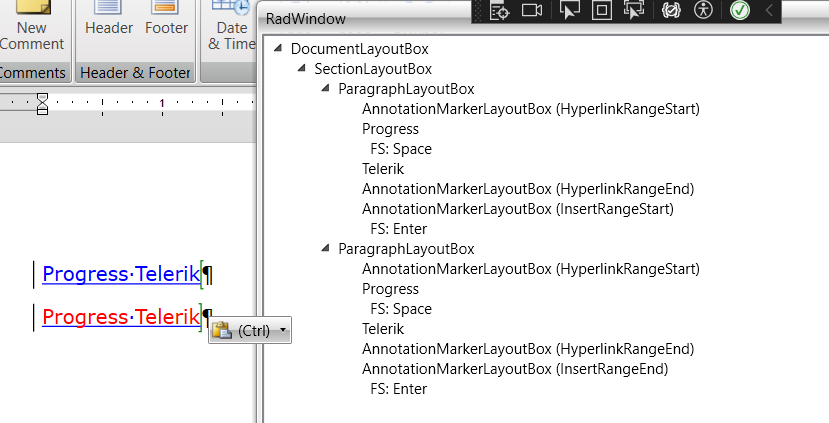Click the Comments group label in ribbon

pyautogui.click(x=33, y=72)
